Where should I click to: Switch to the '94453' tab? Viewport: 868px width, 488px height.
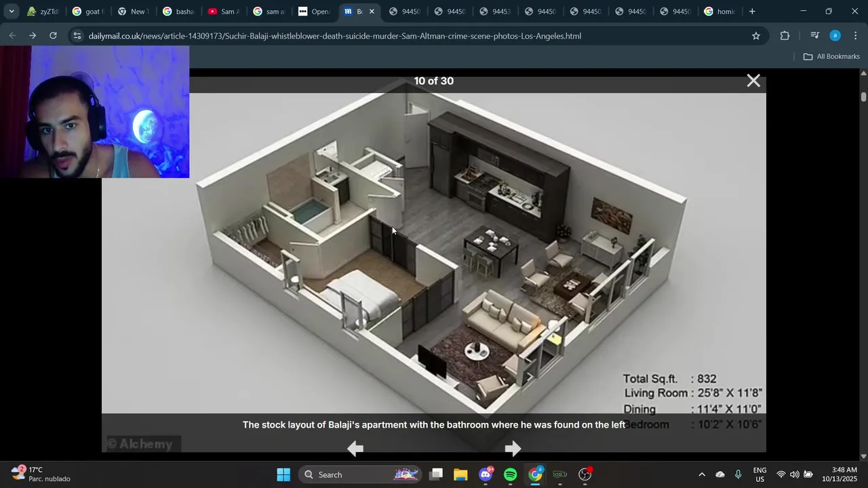(495, 12)
